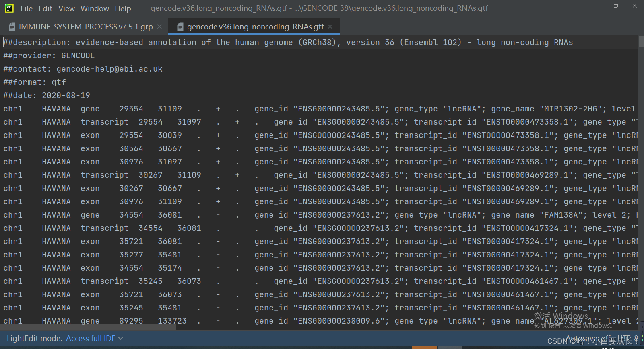Click the '##provider: GENCODE' line
The image size is (644, 349).
tap(49, 55)
